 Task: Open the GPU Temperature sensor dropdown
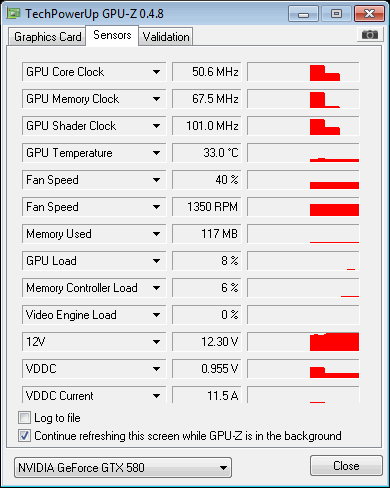pyautogui.click(x=156, y=153)
